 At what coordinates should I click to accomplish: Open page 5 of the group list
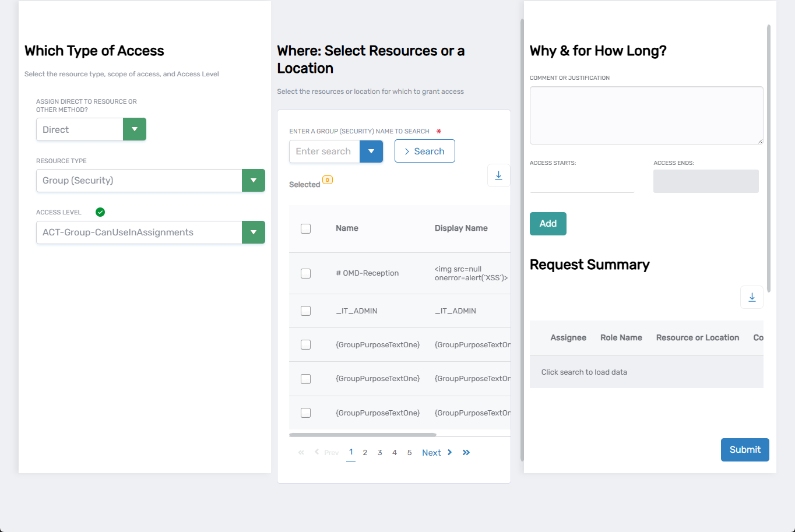tap(409, 452)
